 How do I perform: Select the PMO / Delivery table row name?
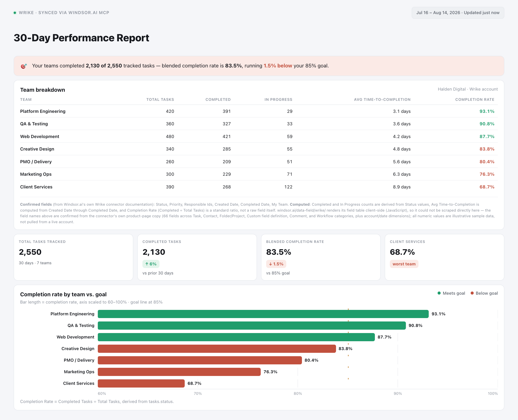pyautogui.click(x=36, y=162)
